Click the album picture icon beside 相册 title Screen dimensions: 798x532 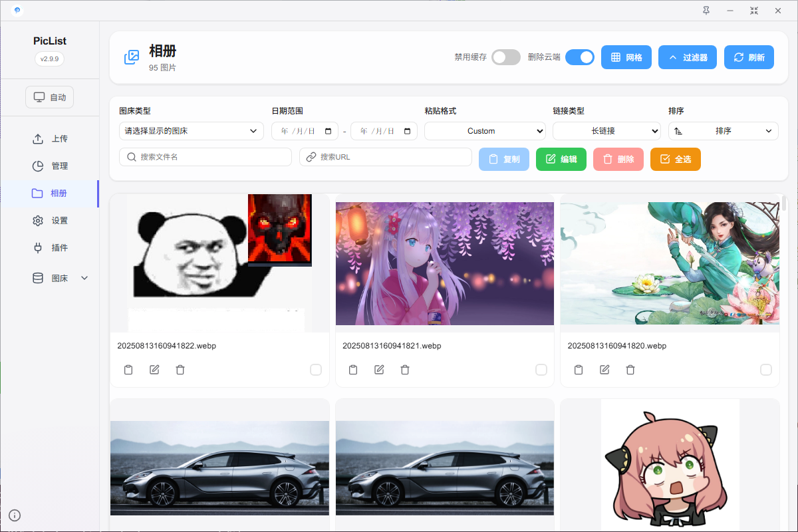(x=132, y=57)
